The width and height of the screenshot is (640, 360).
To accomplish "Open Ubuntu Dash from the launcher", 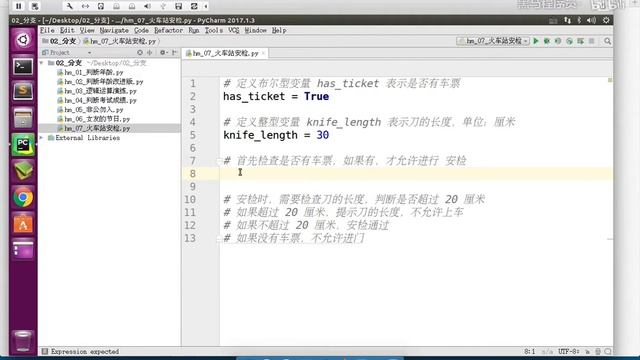I will tap(23, 40).
